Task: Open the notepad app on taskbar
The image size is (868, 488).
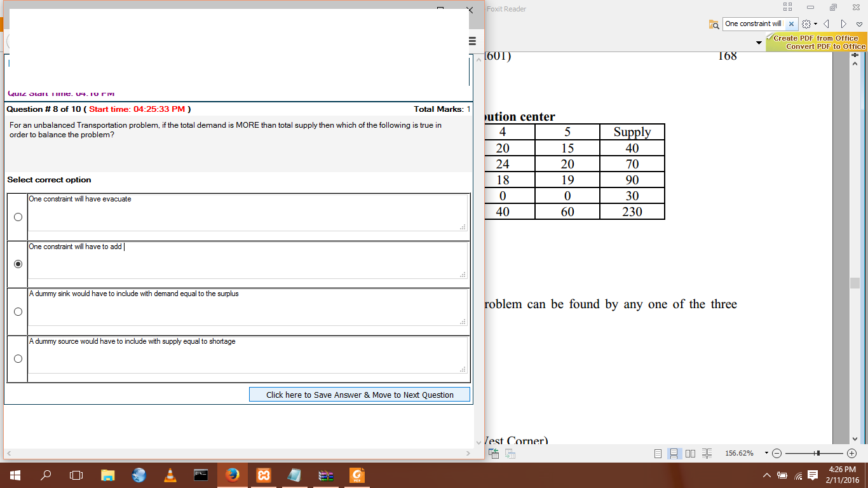Action: (295, 475)
